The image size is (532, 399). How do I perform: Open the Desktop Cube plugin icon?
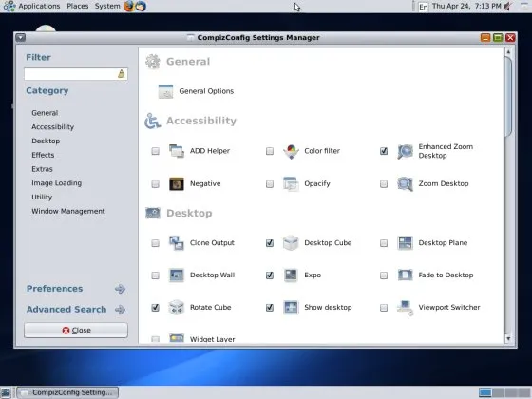[291, 243]
